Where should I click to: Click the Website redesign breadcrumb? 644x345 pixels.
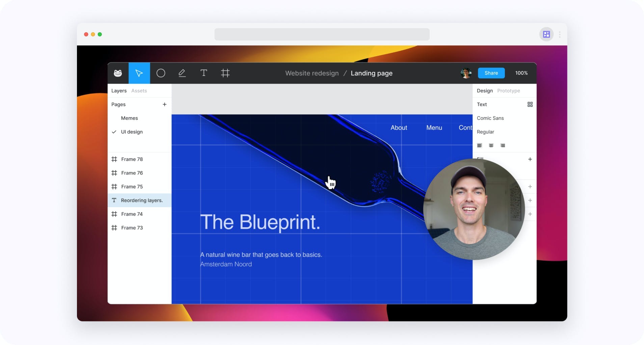(x=312, y=73)
